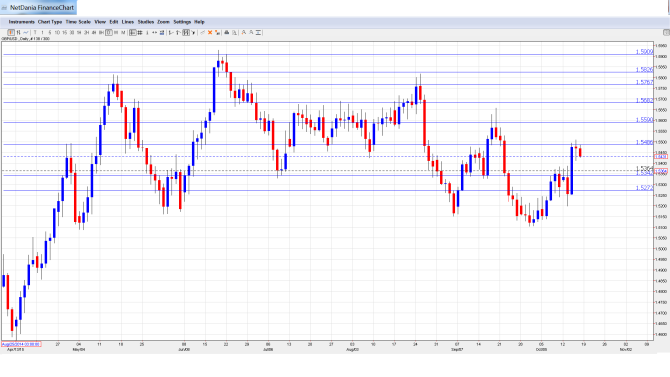Toggle the grid lines icon
Viewport: 670px width, 377px height.
(x=140, y=32)
